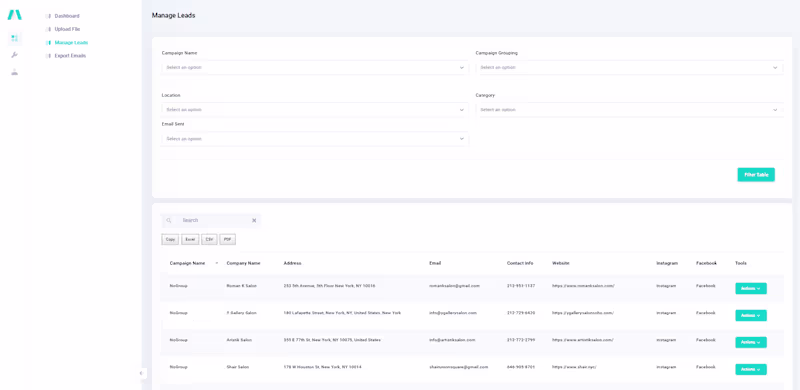Open the wrench tools icon in left rail

click(14, 55)
